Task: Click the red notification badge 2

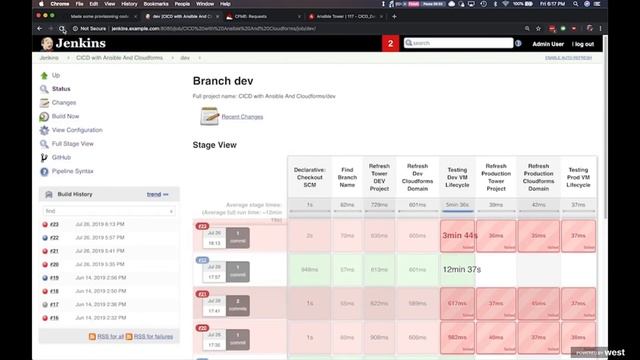Action: pos(390,43)
